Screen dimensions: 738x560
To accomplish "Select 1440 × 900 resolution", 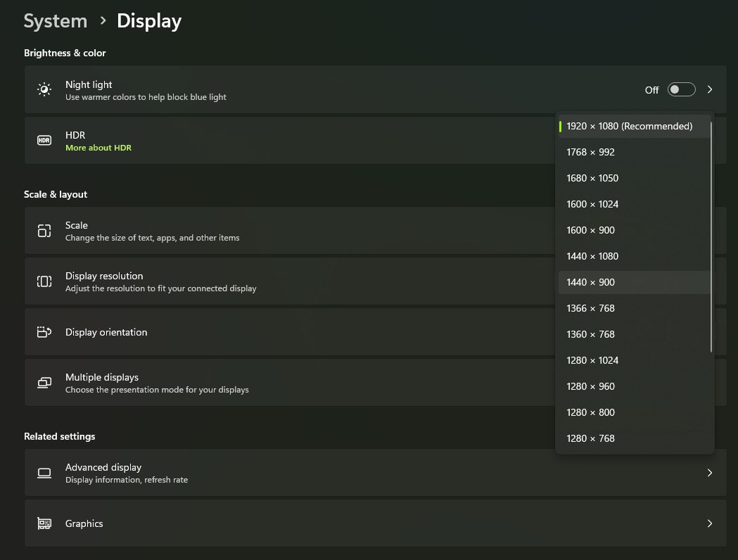I will (x=634, y=282).
